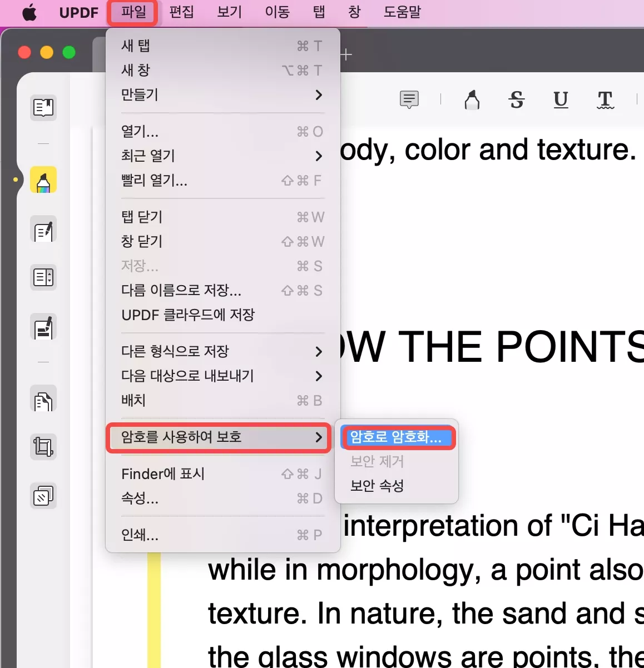Open the Crop Pages sidebar icon

click(x=43, y=446)
